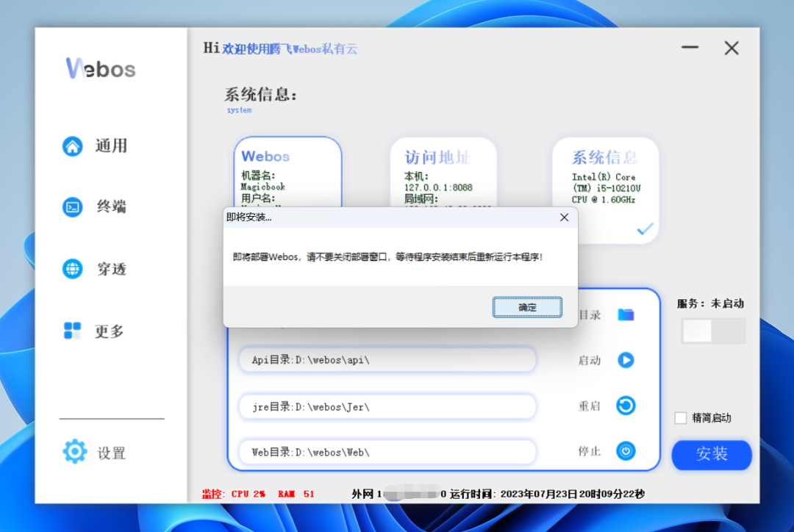Click the blue 安装 button

pyautogui.click(x=712, y=454)
